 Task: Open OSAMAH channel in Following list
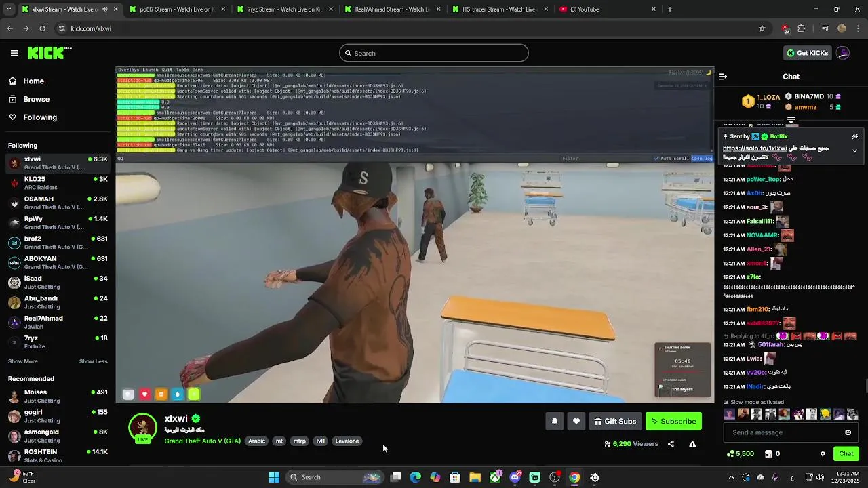[x=58, y=203]
